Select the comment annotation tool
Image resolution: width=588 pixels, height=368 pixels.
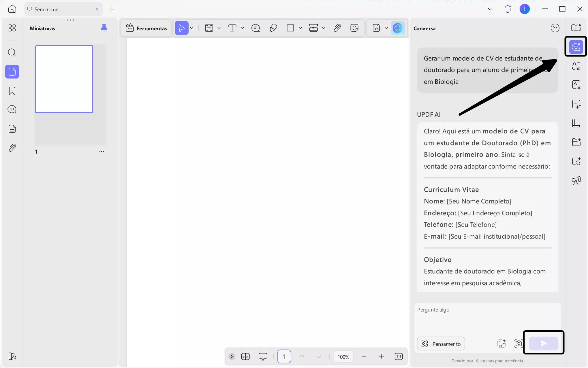[x=256, y=28]
